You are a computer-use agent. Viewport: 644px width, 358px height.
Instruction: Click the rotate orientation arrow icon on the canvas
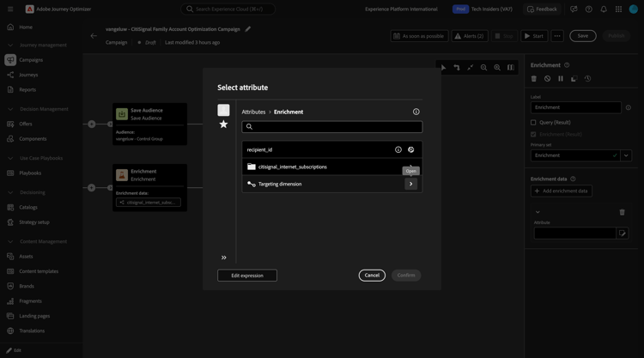(x=457, y=67)
